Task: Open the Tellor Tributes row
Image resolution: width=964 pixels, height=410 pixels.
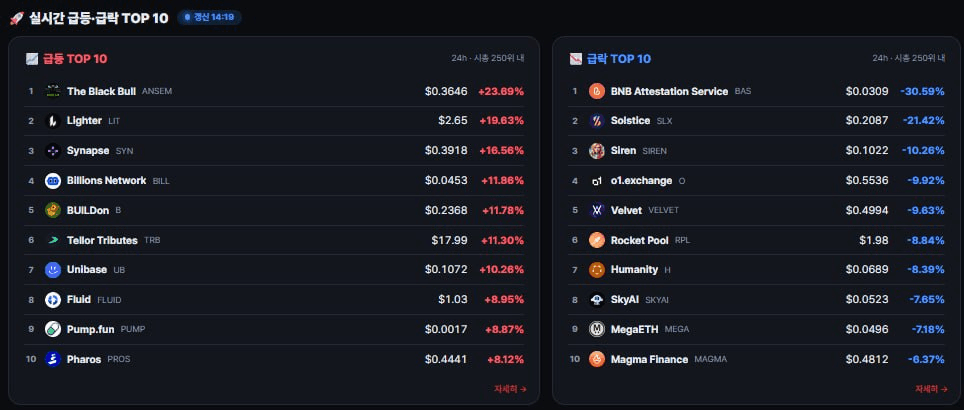Action: tap(274, 240)
